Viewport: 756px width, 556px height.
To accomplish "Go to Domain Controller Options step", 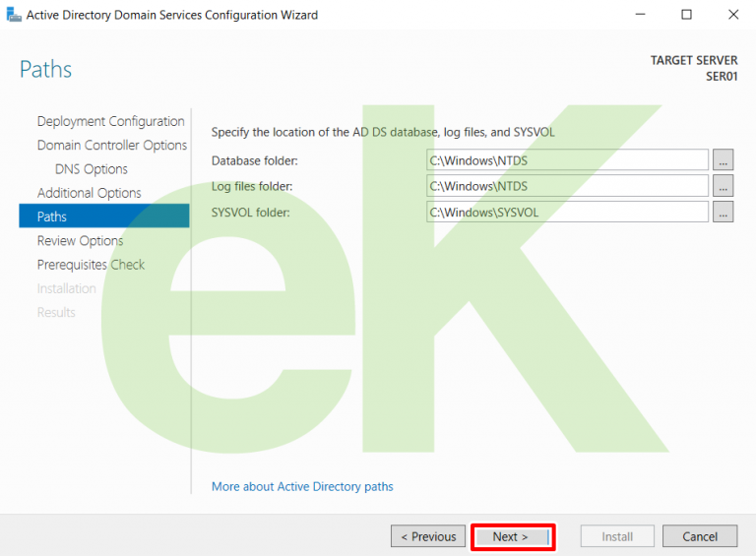I will click(112, 145).
